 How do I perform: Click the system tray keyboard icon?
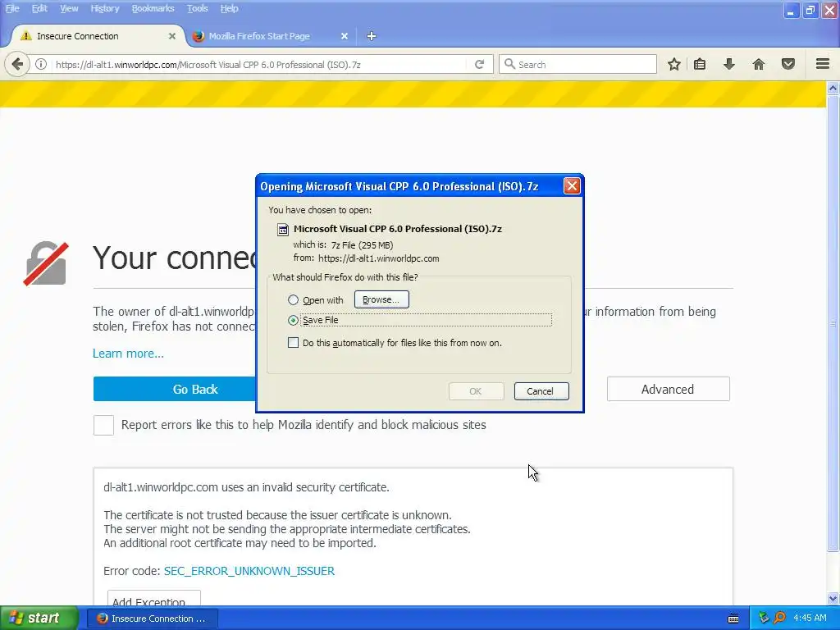pyautogui.click(x=733, y=619)
